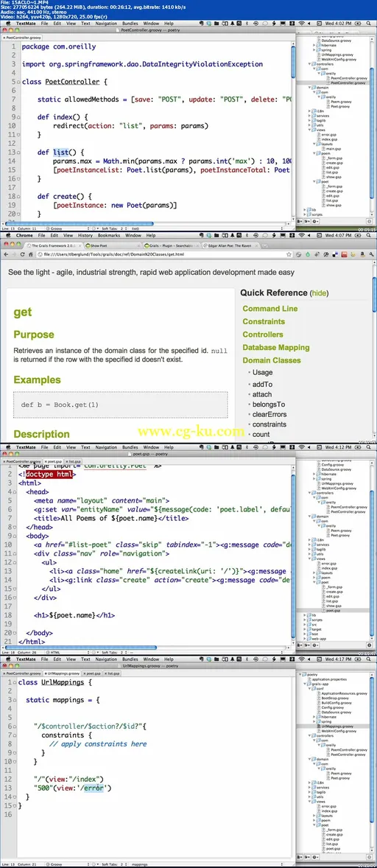Click the hide link beside Quick Reference
The image size is (377, 868).
[x=319, y=293]
